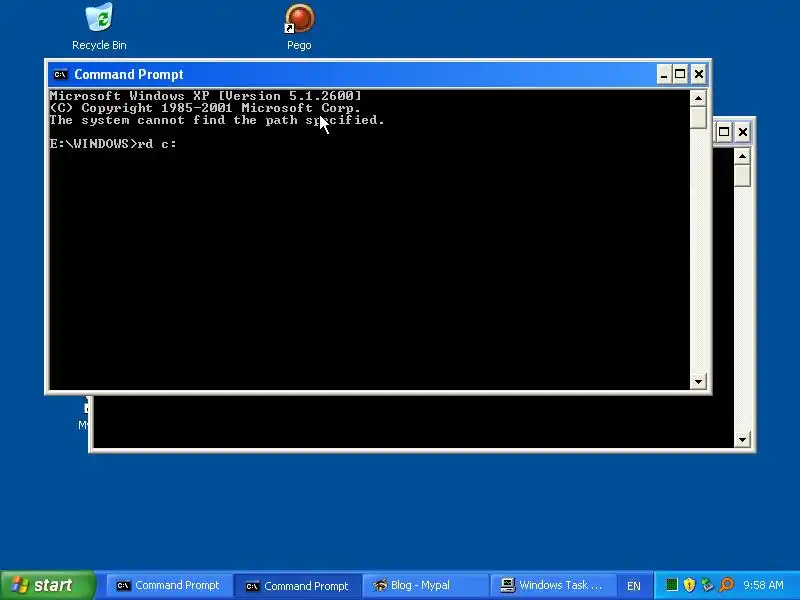Open the Command Prompt title bar system icon
Viewport: 800px width, 600px height.
click(x=60, y=74)
